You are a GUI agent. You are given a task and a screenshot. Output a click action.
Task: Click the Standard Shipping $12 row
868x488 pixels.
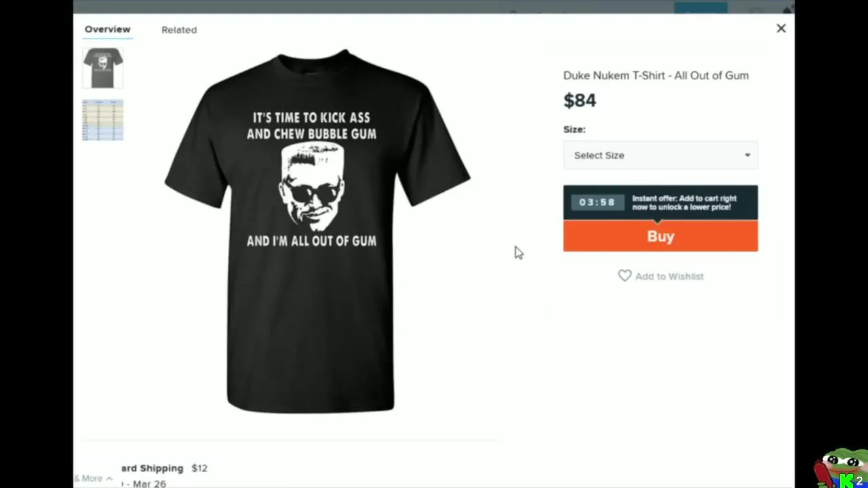pyautogui.click(x=165, y=468)
